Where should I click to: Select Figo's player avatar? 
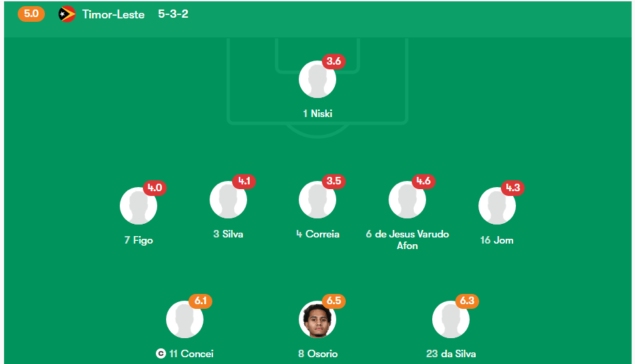click(138, 205)
